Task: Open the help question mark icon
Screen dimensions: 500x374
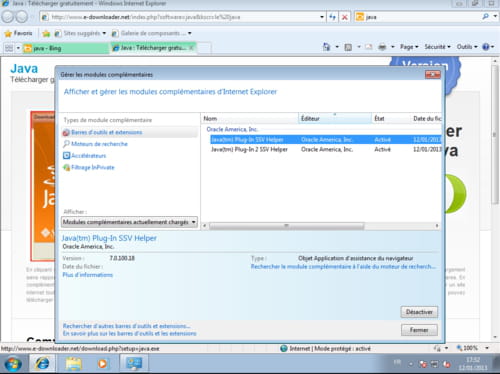Action: click(486, 47)
